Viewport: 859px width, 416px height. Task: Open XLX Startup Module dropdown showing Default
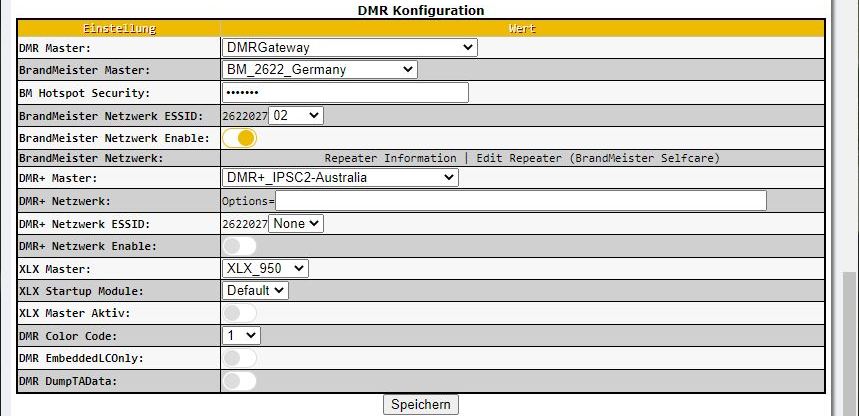click(x=255, y=290)
